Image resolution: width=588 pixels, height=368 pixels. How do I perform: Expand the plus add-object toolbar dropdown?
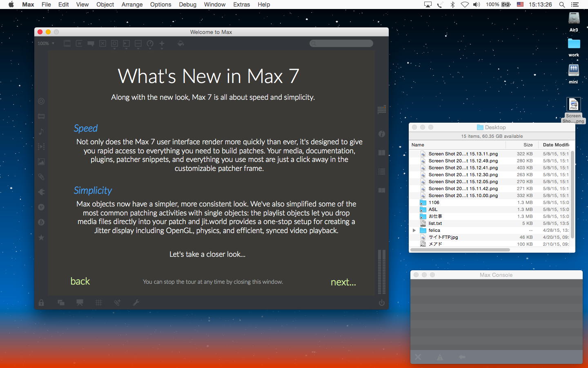point(162,44)
